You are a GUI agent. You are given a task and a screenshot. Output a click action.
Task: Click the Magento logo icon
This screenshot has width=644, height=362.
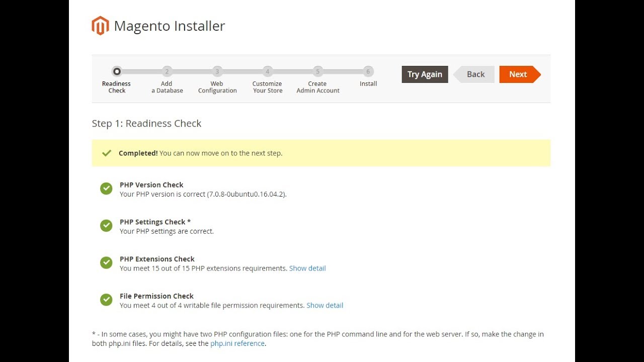click(100, 26)
